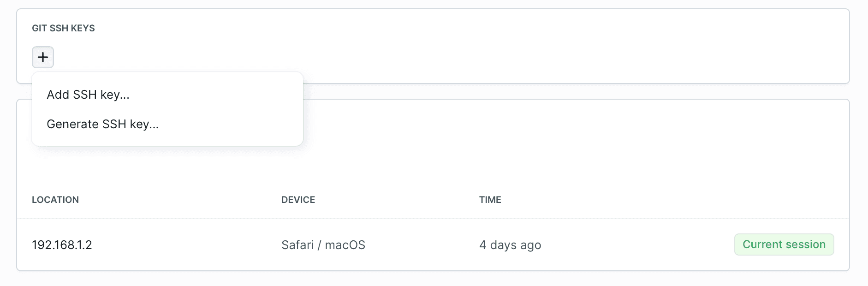Click "Safari" in the device column
This screenshot has height=286, width=868.
pyautogui.click(x=297, y=245)
